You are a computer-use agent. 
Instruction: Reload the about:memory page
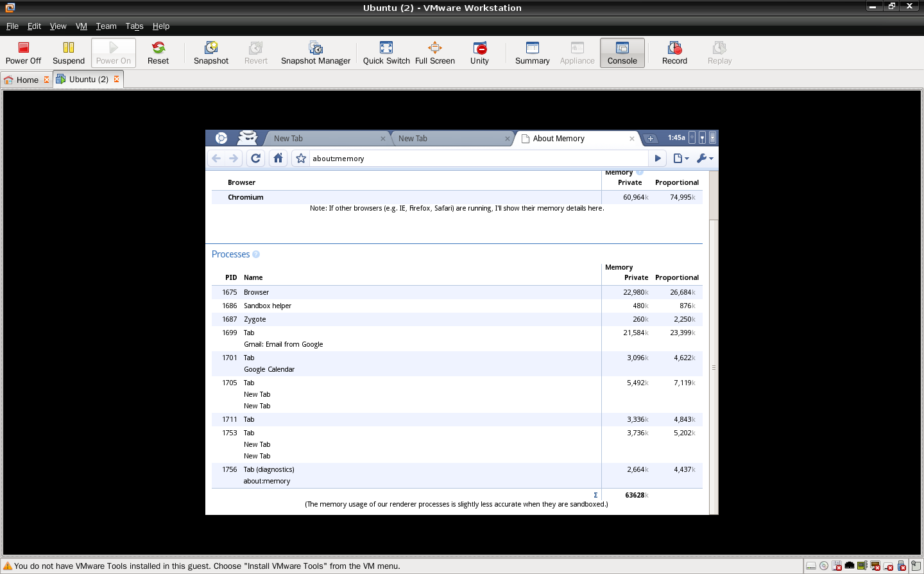[x=255, y=158]
